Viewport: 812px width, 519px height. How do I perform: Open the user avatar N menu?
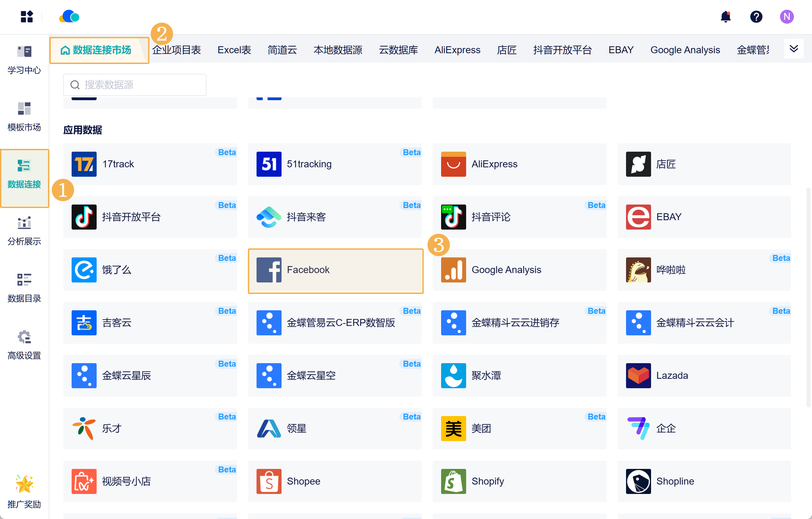point(787,17)
